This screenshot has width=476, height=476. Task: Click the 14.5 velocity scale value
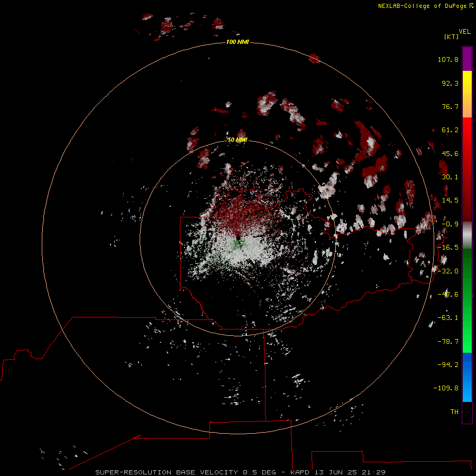(x=450, y=200)
